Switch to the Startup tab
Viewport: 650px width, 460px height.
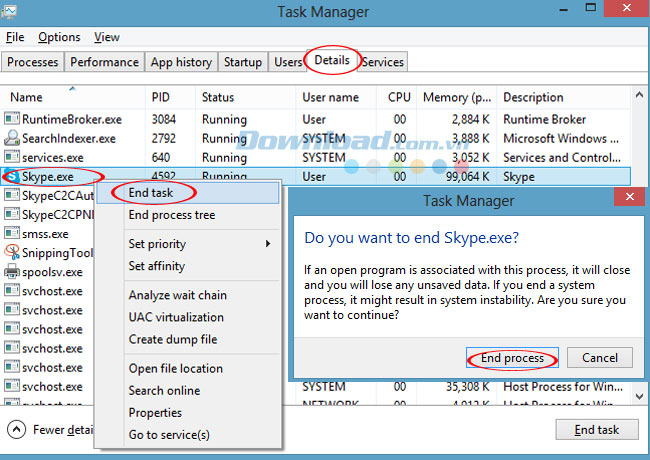(x=243, y=62)
